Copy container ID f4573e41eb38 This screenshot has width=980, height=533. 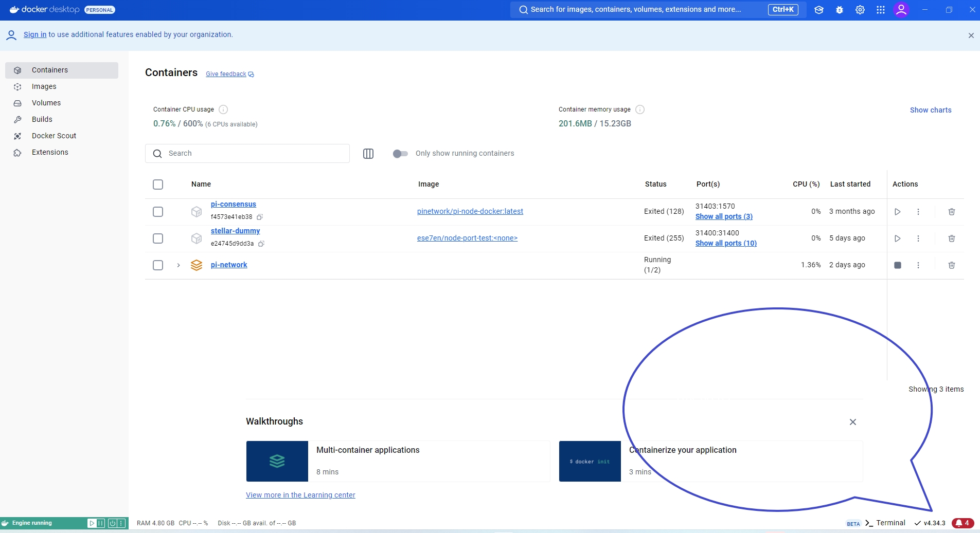(260, 217)
